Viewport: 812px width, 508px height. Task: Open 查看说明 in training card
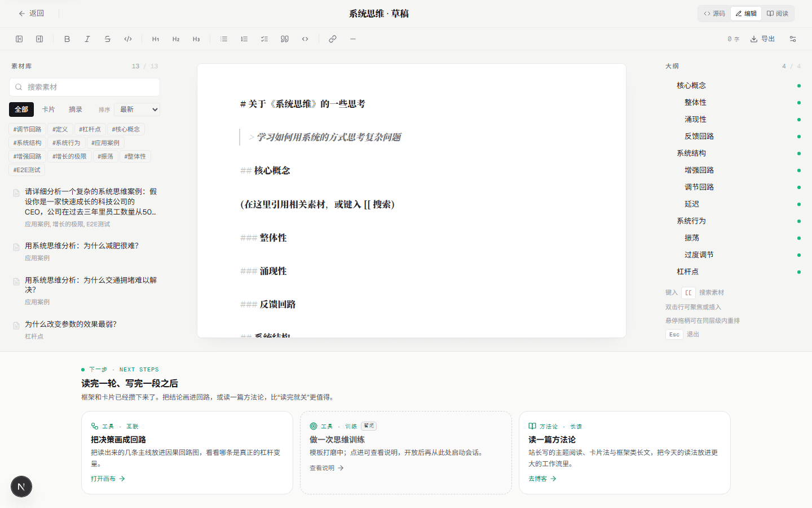click(x=326, y=468)
